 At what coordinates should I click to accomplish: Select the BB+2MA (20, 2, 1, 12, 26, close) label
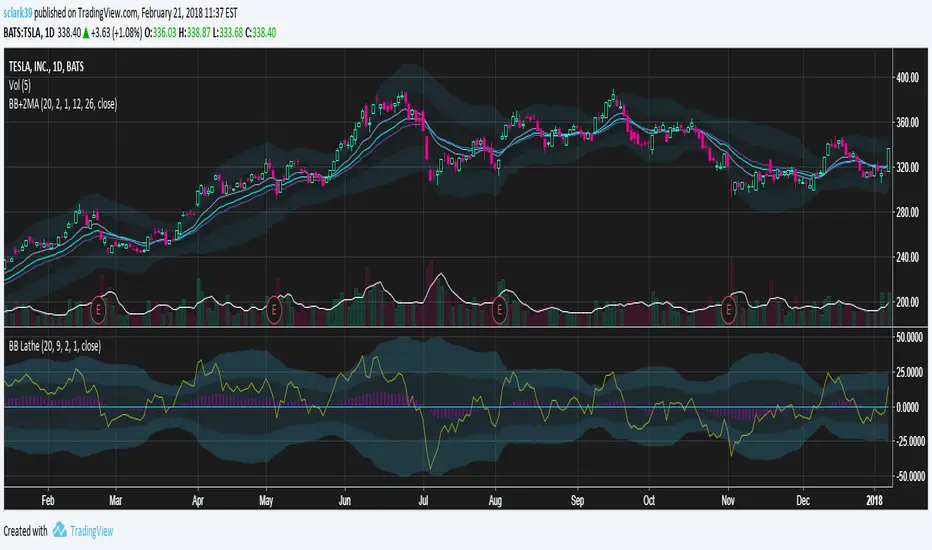pyautogui.click(x=63, y=104)
